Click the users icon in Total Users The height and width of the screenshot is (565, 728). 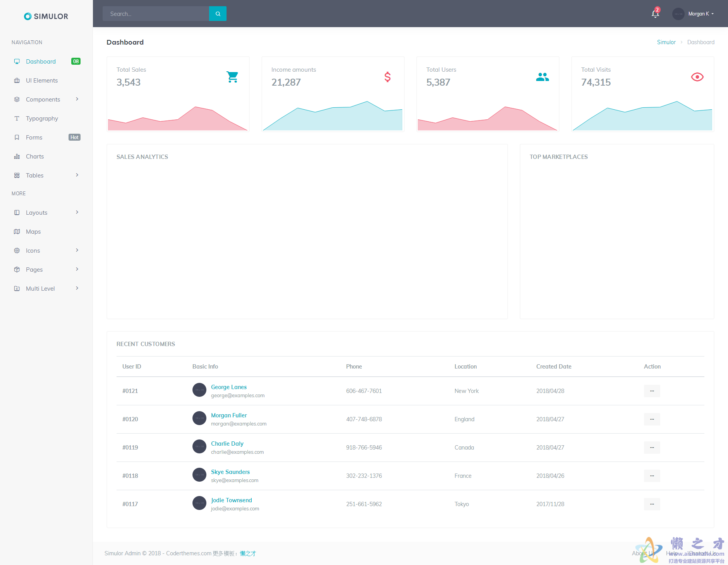[542, 77]
